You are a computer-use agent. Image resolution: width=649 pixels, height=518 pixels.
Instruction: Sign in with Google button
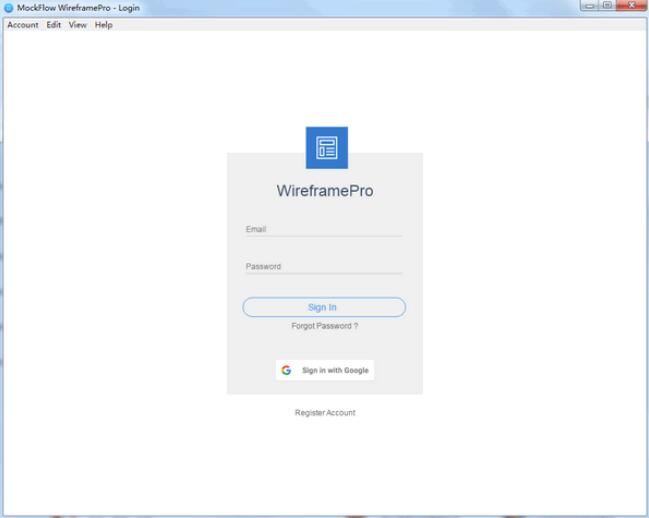325,370
